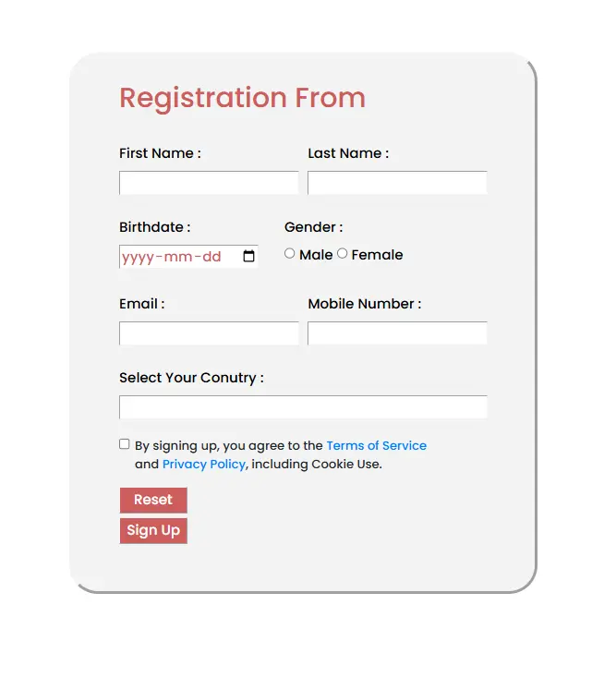Open the birthdate calendar picker icon

tap(248, 257)
